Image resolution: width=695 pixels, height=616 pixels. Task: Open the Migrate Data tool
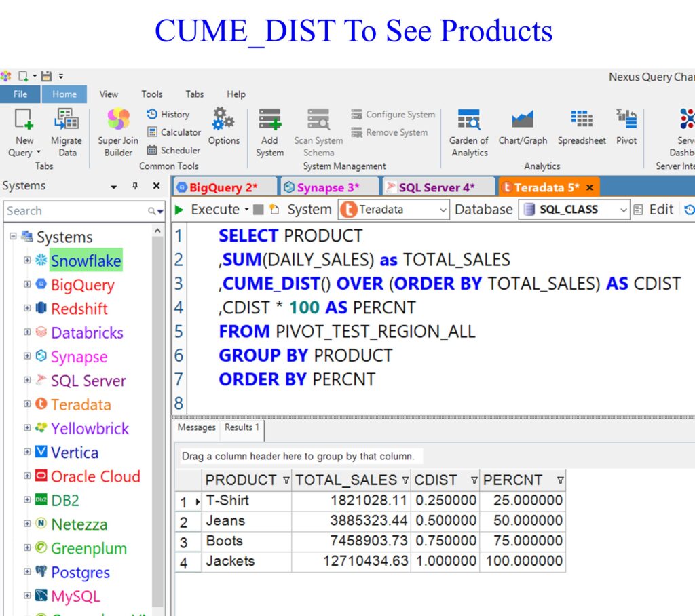click(67, 120)
